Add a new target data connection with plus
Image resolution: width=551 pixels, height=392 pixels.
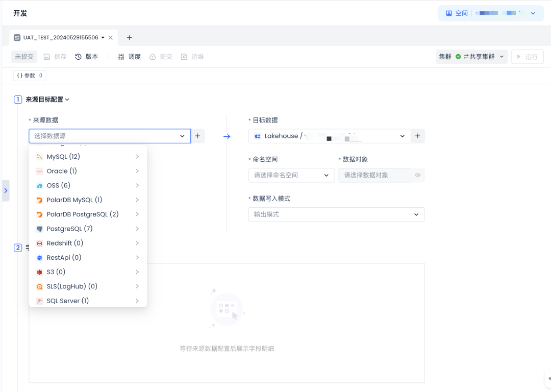coord(418,136)
